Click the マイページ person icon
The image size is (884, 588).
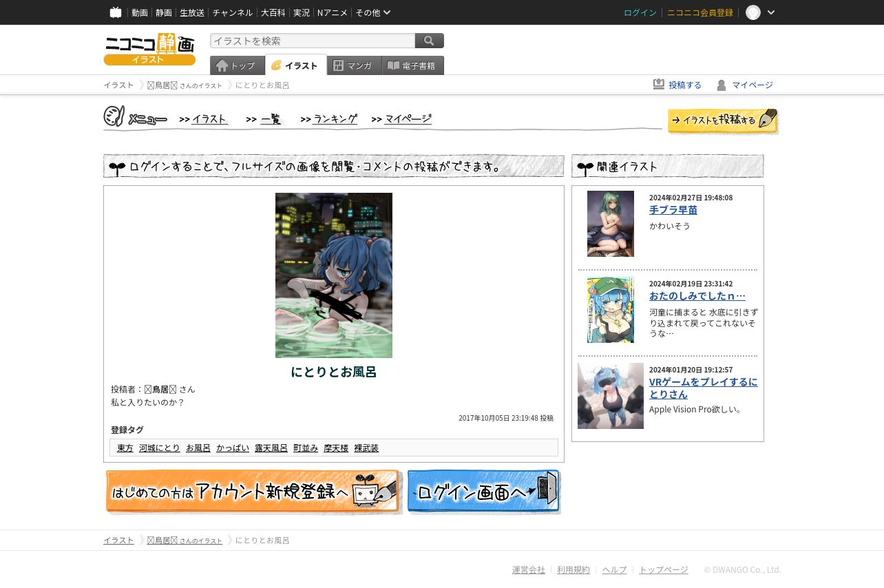point(722,85)
